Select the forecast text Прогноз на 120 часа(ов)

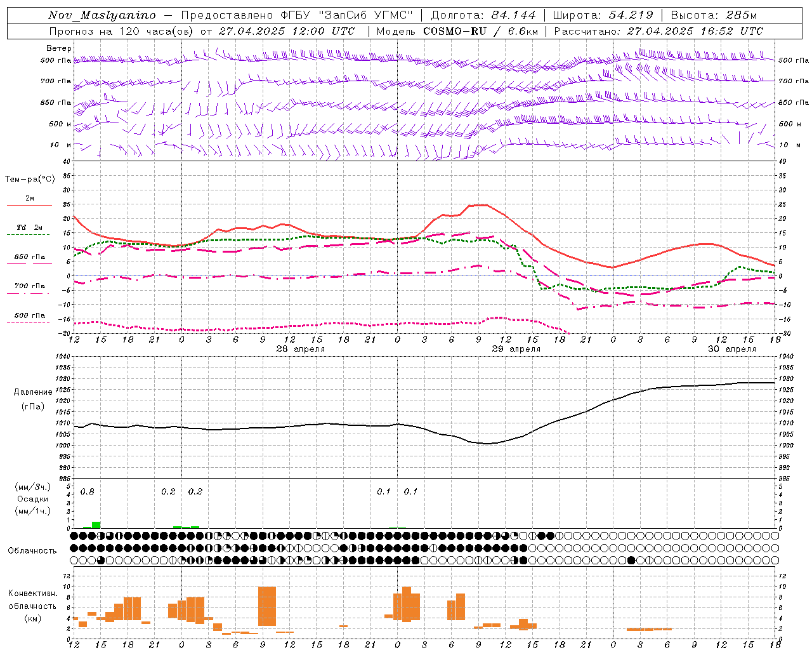122,31
